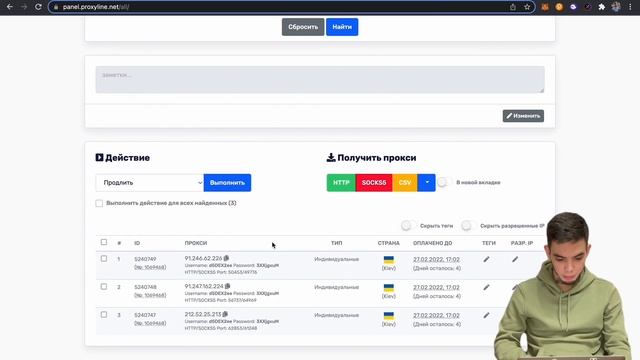Toggle 'Скрыть разрешенные IP' switch
Image resolution: width=640 pixels, height=360 pixels.
468,226
